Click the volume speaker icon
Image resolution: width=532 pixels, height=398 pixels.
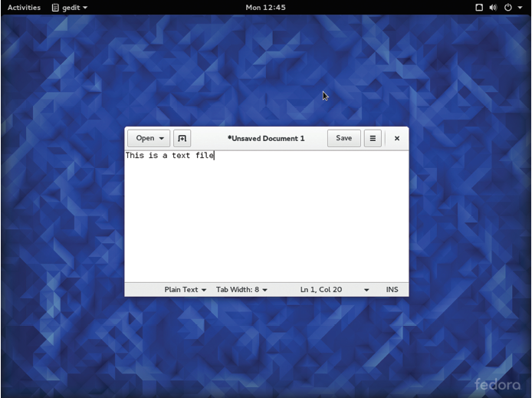(x=493, y=8)
